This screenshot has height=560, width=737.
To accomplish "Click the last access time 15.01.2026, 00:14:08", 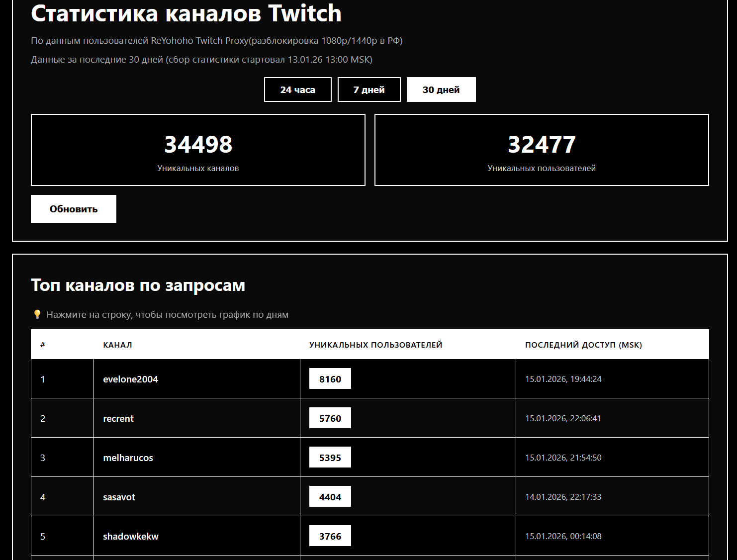I will [x=563, y=536].
